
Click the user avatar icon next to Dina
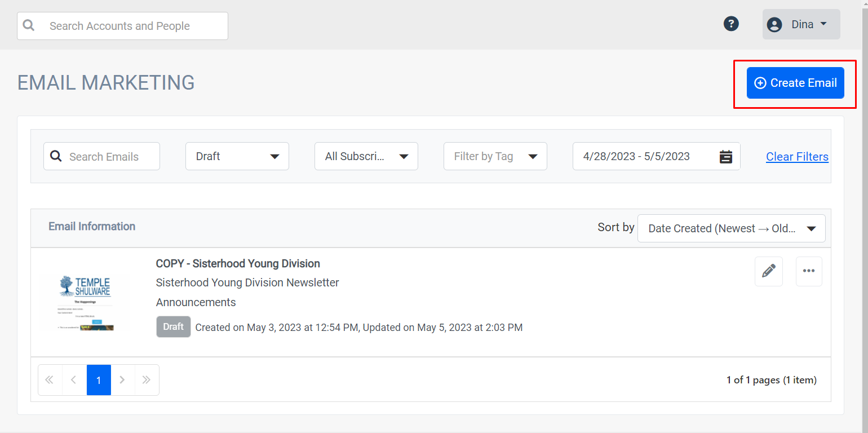774,24
